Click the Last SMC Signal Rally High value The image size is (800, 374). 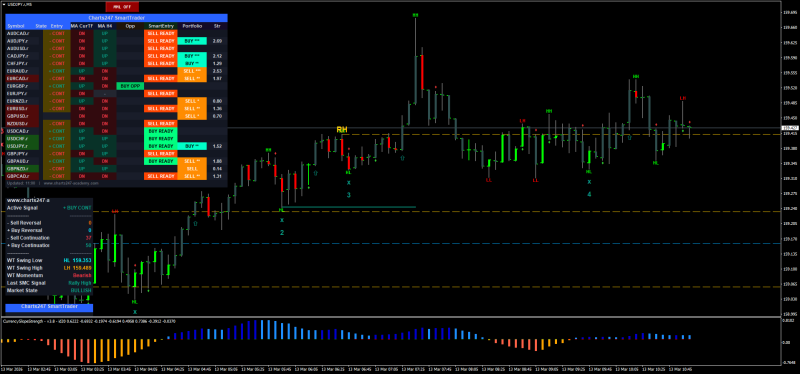pyautogui.click(x=80, y=283)
